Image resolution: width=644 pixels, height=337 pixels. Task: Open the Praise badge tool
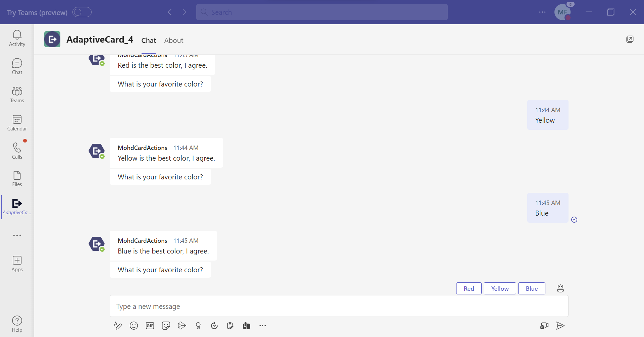click(198, 326)
